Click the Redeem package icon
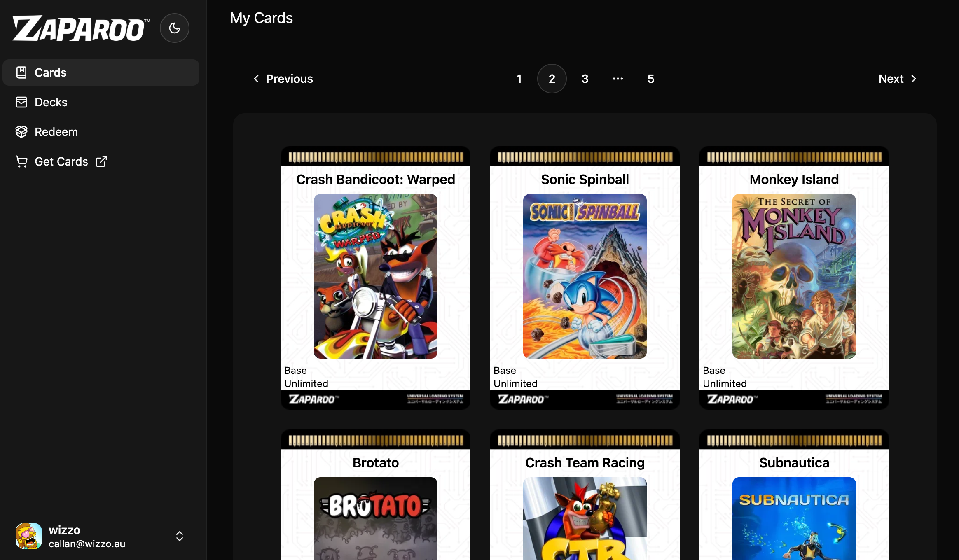Screen dimensions: 959x560 click(x=21, y=132)
